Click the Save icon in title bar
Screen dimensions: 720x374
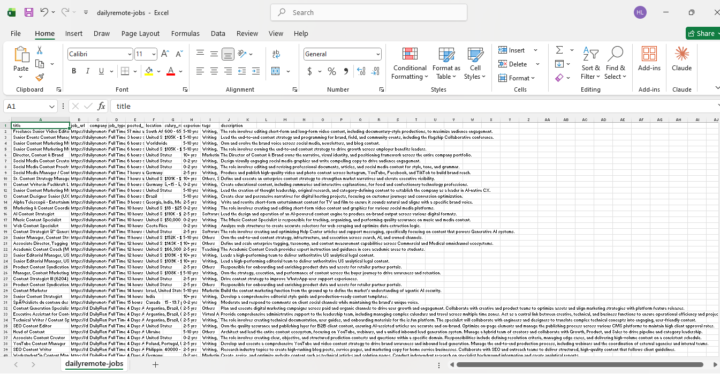28,12
